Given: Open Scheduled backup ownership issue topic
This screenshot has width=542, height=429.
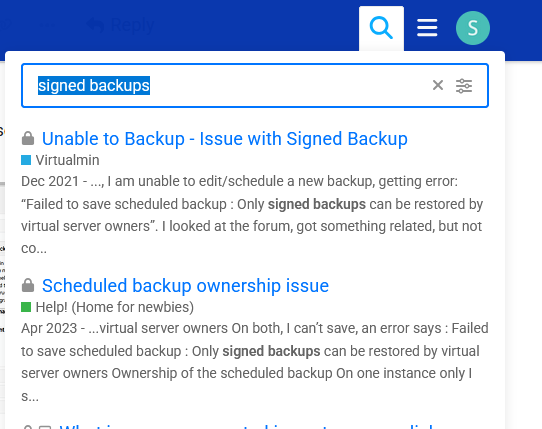Looking at the screenshot, I should click(x=185, y=286).
